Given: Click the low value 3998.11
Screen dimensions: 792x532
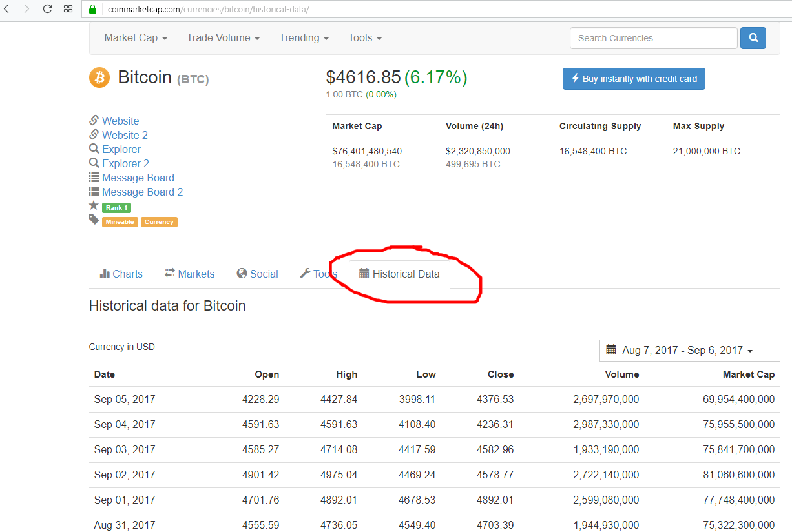Looking at the screenshot, I should pos(417,399).
